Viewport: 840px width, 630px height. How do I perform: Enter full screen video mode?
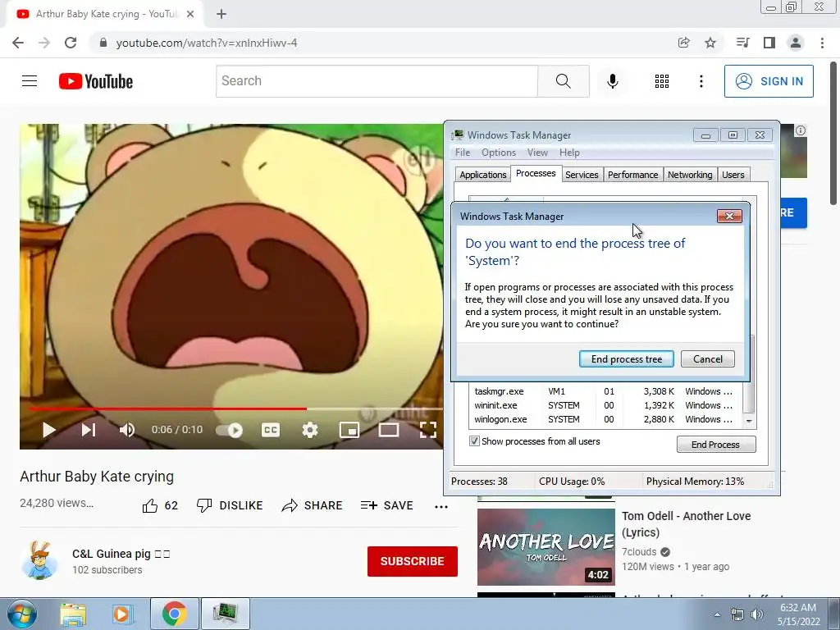[427, 430]
